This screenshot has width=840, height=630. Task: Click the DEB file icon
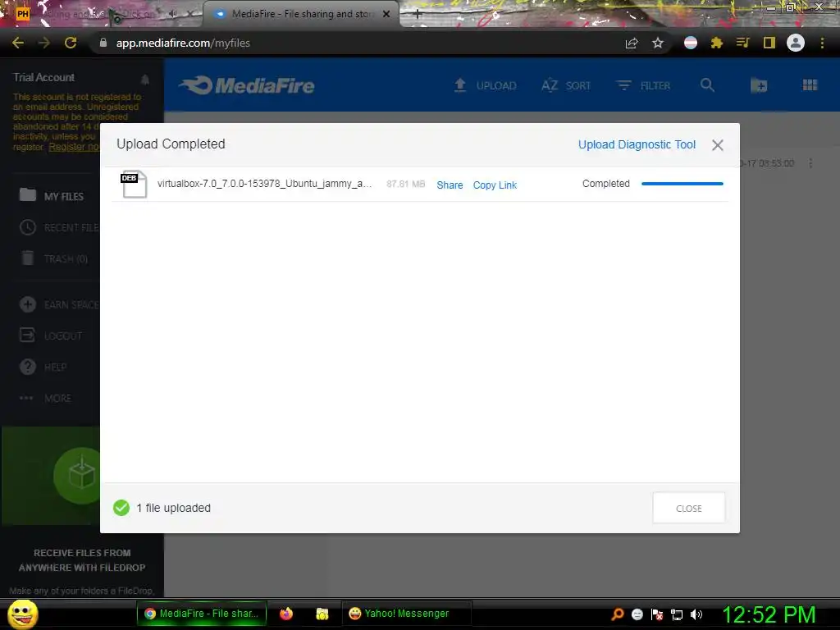click(134, 185)
